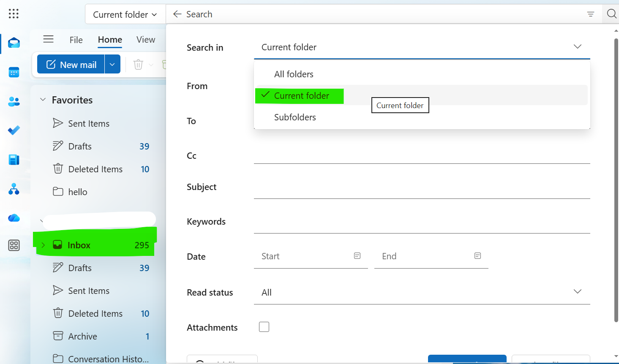This screenshot has height=364, width=619.
Task: Choose Subfolders option
Action: point(422,117)
